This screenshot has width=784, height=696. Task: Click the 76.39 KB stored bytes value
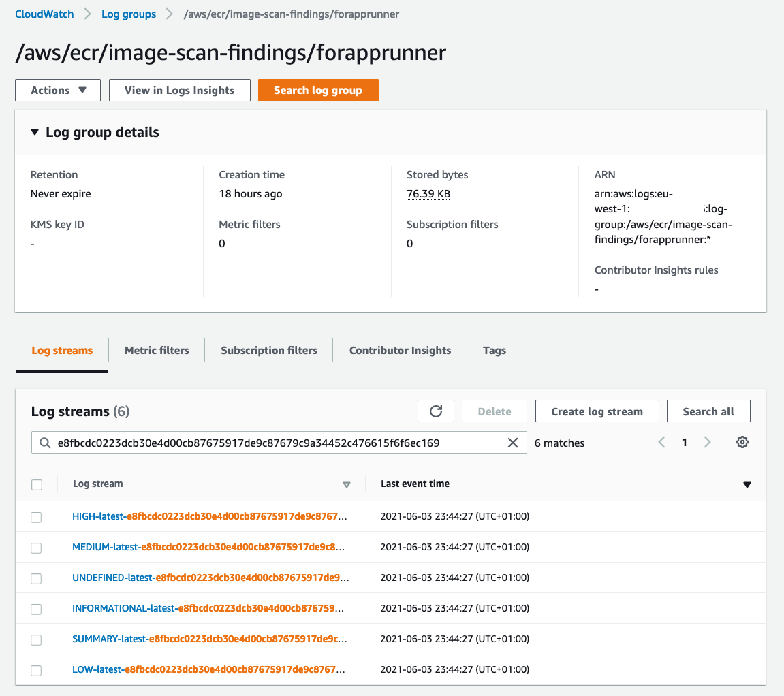[x=428, y=194]
